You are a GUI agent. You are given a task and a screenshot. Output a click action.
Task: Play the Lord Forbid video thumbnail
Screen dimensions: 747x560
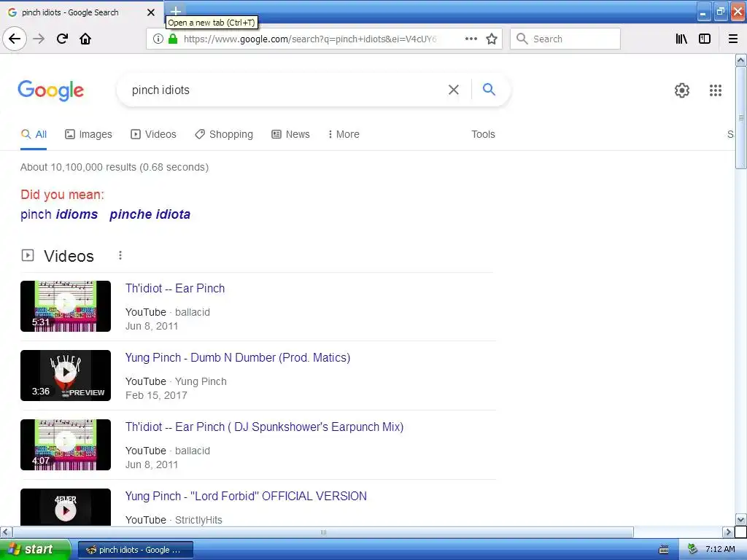point(66,507)
